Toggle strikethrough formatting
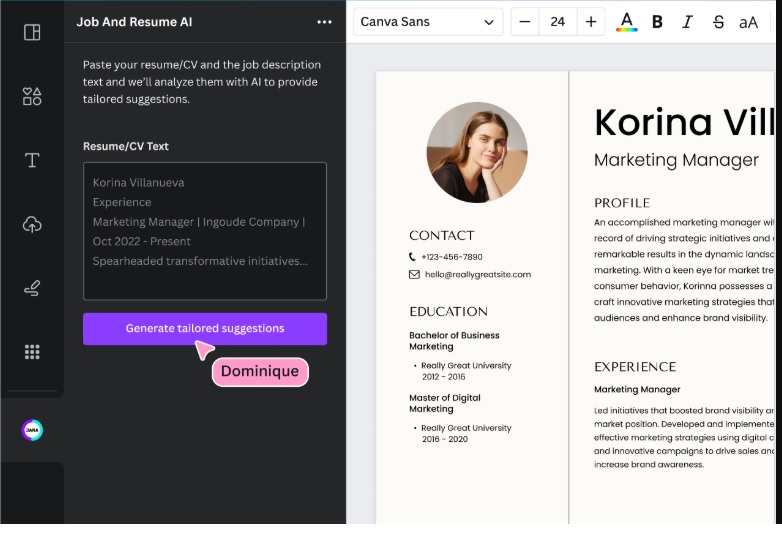Viewport: 782px width, 535px height. tap(718, 22)
